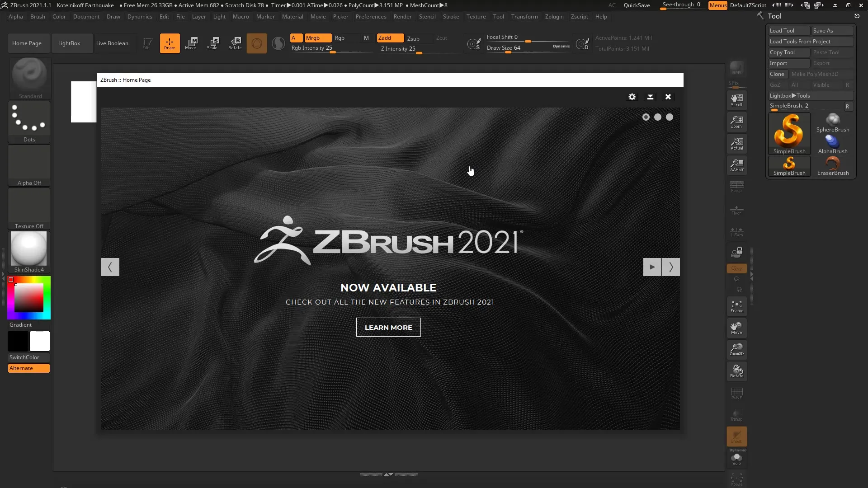This screenshot has height=488, width=868.
Task: Click the Home Page button
Action: [28, 43]
